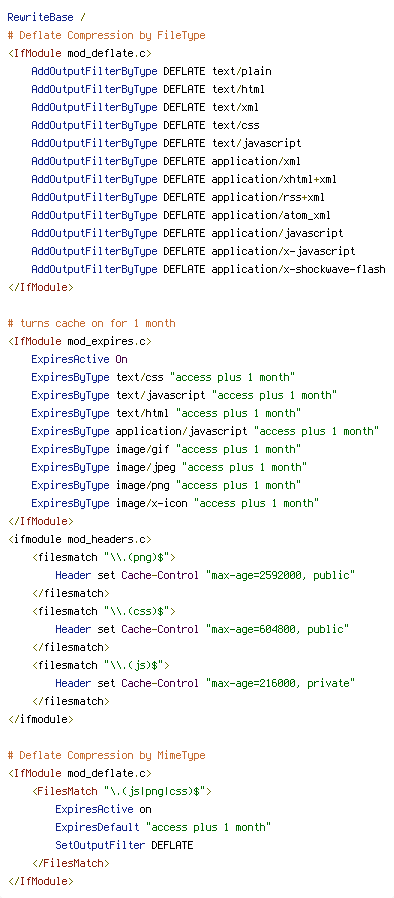Click the FilesMatch "\.(js|png|css)$" tag
394x898 pixels.
click(x=121, y=791)
